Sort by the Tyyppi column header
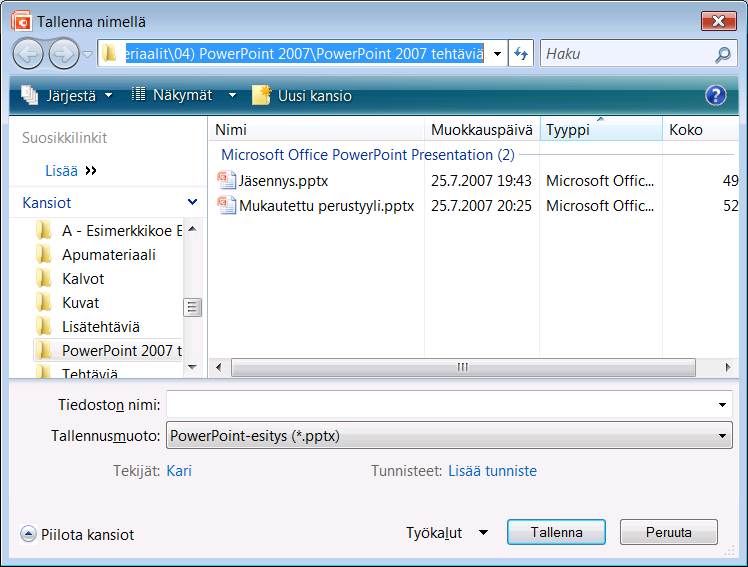The width and height of the screenshot is (748, 567). (x=601, y=130)
